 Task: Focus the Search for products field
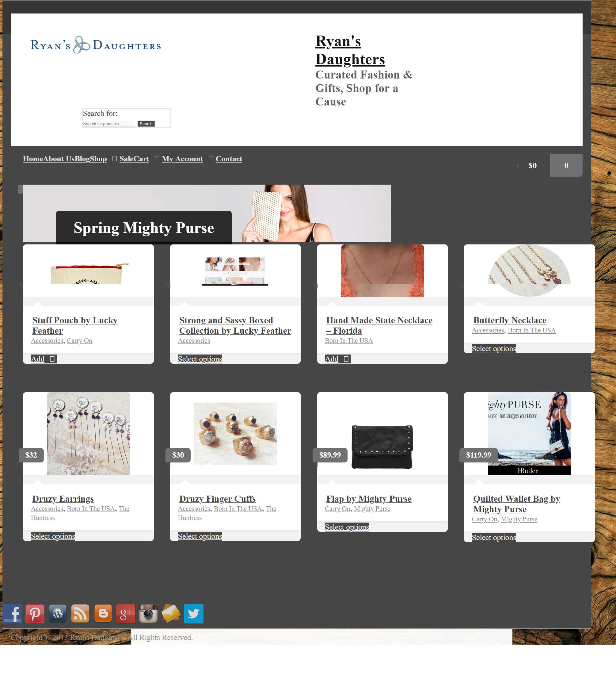point(109,124)
